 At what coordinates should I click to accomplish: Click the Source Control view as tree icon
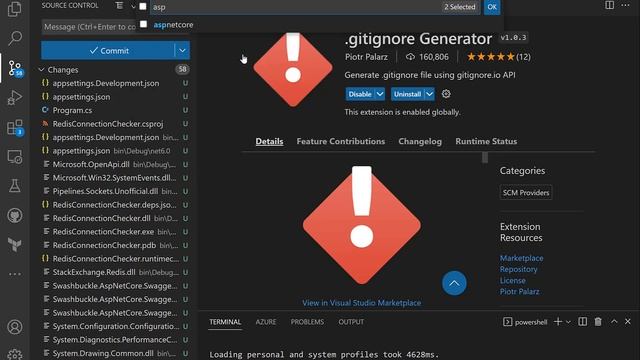pos(119,6)
